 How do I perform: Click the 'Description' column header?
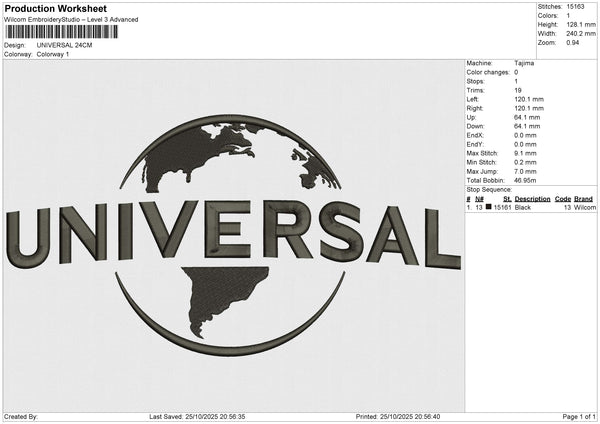[x=532, y=199]
